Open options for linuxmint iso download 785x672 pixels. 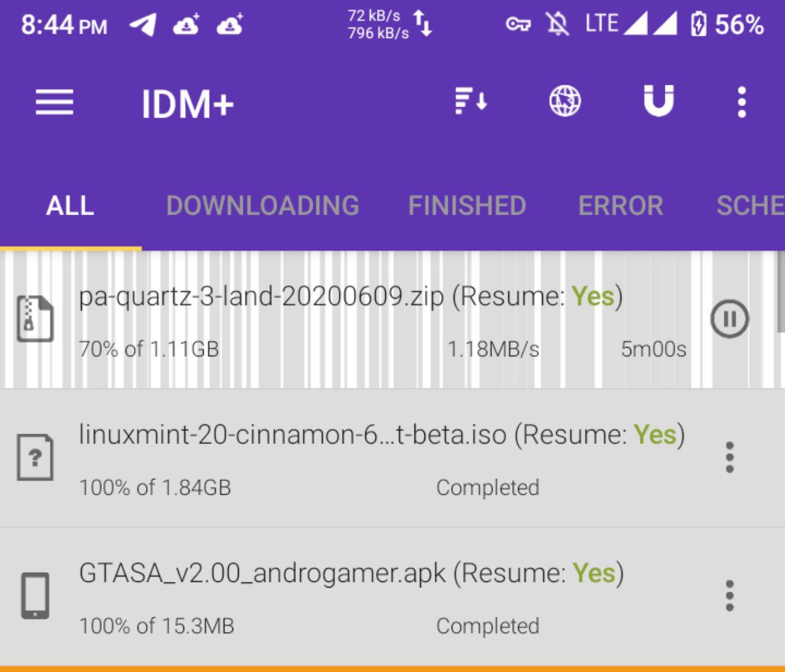point(730,457)
